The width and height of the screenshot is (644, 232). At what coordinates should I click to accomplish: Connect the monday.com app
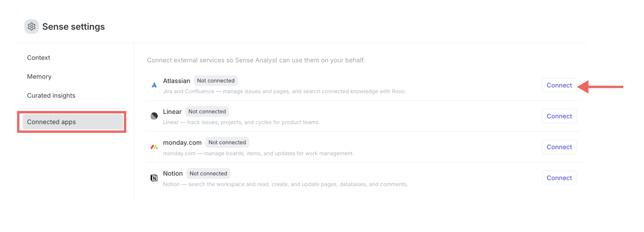tap(559, 147)
